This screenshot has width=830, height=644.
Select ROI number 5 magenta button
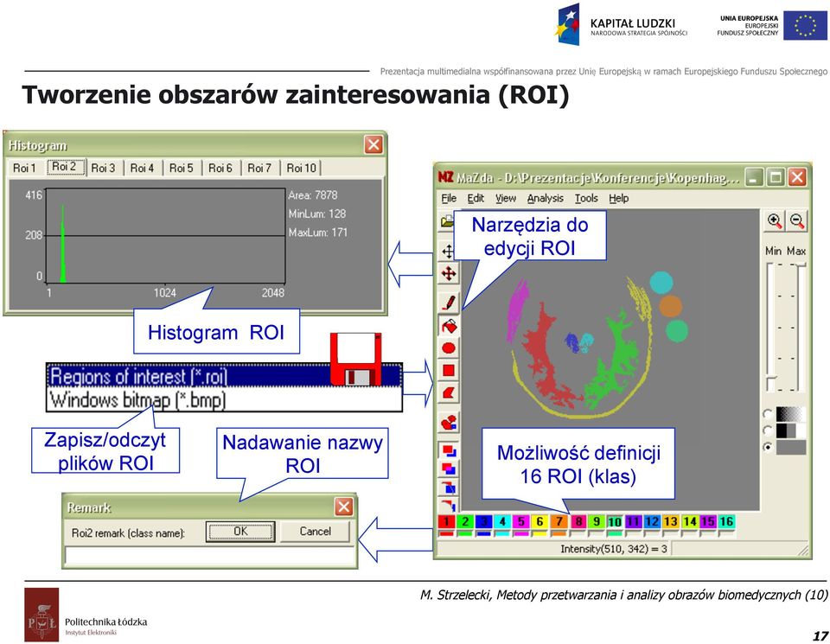point(520,522)
